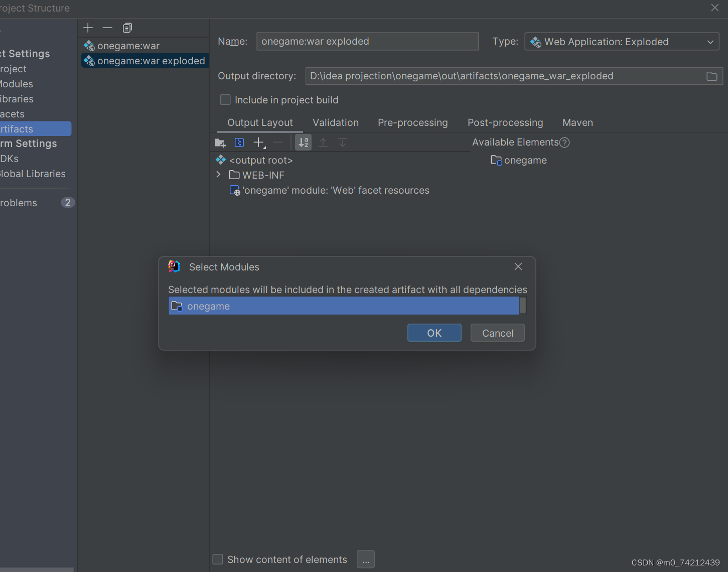Check Show content of elements
728x572 pixels.
click(x=218, y=559)
